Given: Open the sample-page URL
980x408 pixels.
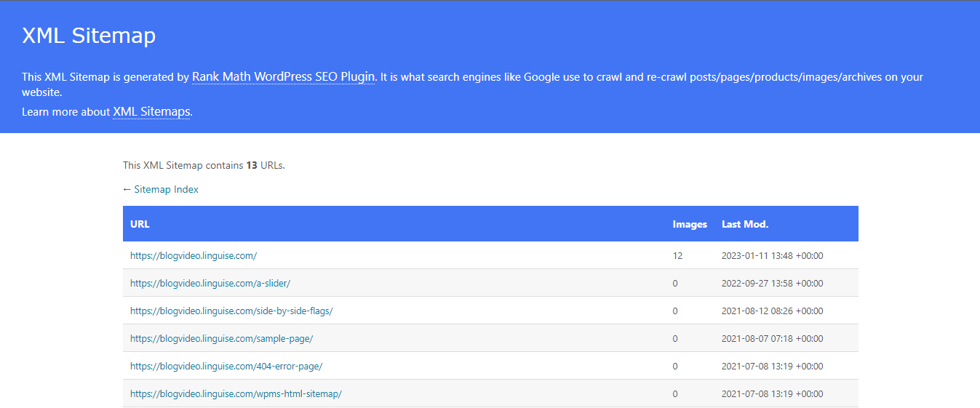Looking at the screenshot, I should [221, 339].
